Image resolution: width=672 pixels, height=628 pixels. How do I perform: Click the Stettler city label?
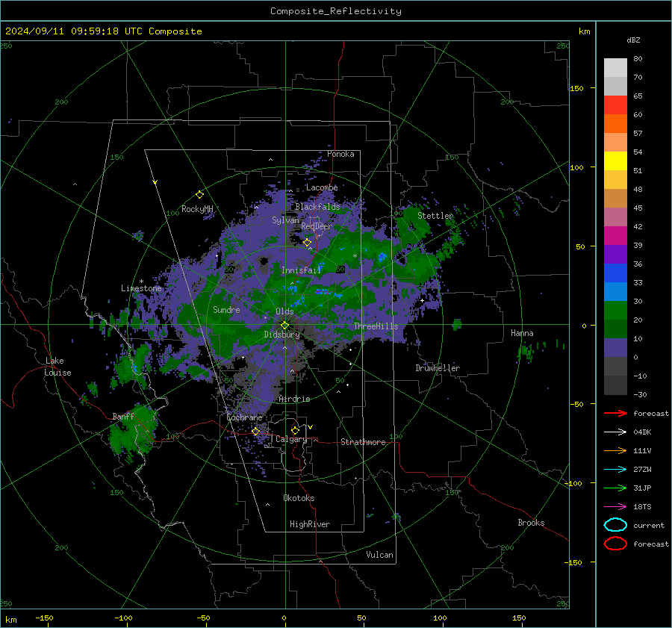point(435,216)
